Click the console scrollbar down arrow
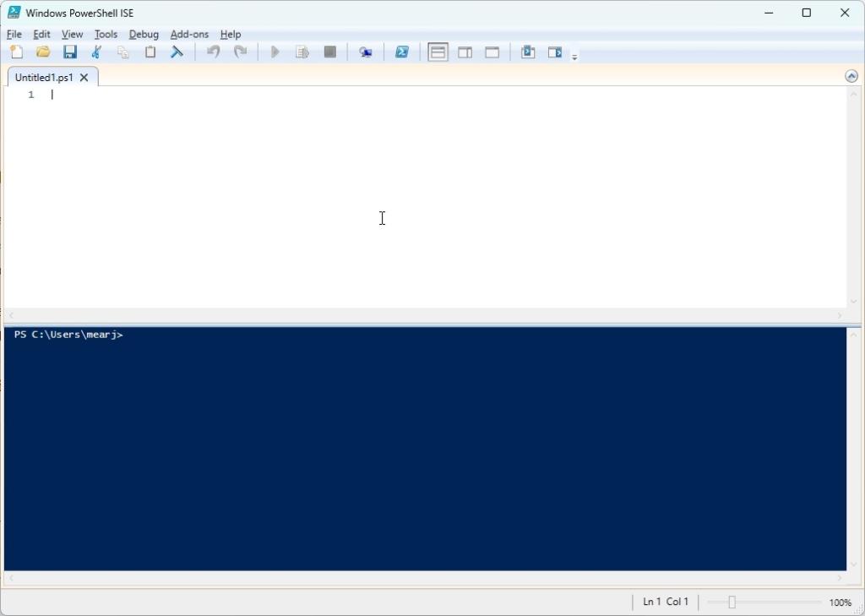The height and width of the screenshot is (616, 865). point(853,564)
